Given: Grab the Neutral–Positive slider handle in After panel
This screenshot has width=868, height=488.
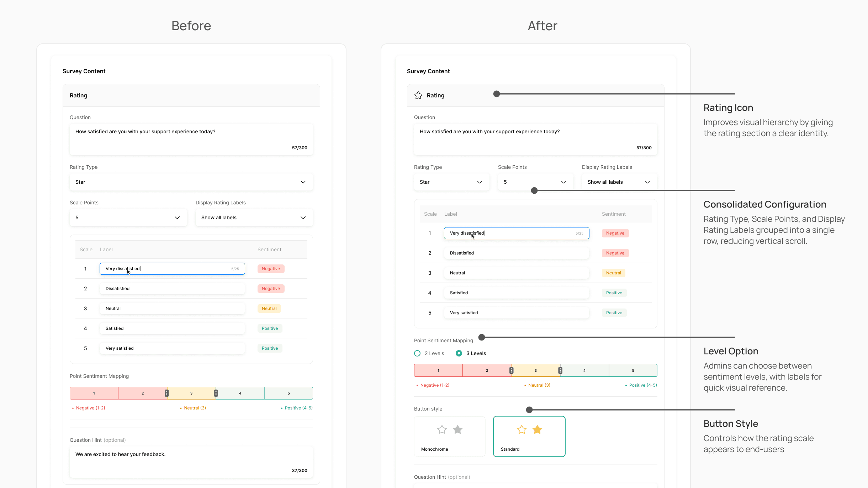Looking at the screenshot, I should click(x=560, y=370).
